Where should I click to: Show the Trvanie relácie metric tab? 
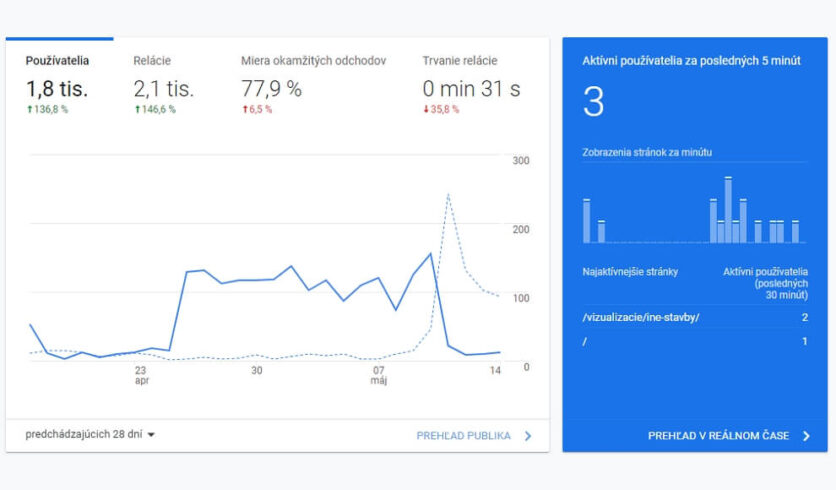click(x=459, y=61)
